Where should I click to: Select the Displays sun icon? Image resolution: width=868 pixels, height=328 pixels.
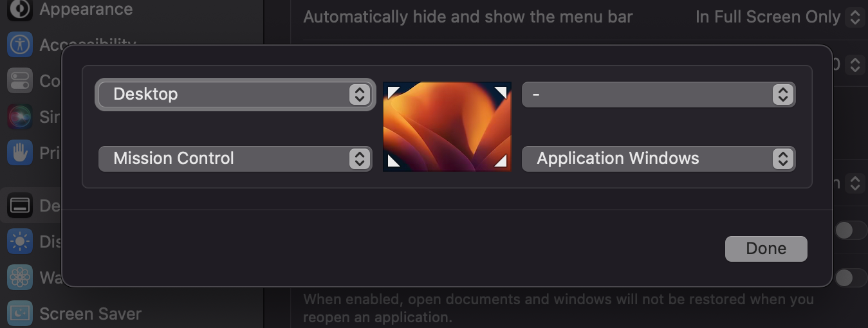click(20, 242)
